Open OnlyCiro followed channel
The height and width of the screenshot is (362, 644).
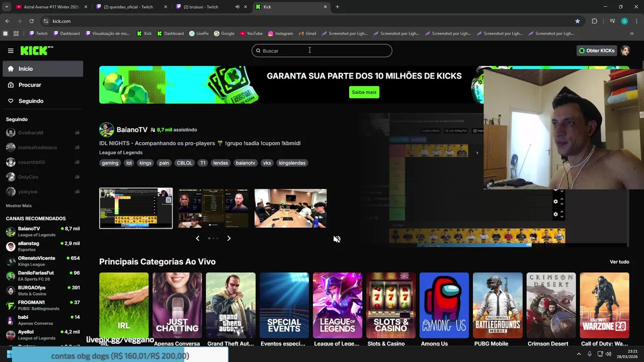[43, 177]
